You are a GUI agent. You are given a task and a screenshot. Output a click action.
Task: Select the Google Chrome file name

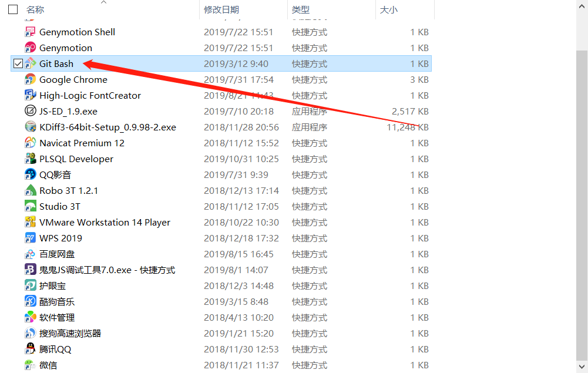click(x=73, y=79)
